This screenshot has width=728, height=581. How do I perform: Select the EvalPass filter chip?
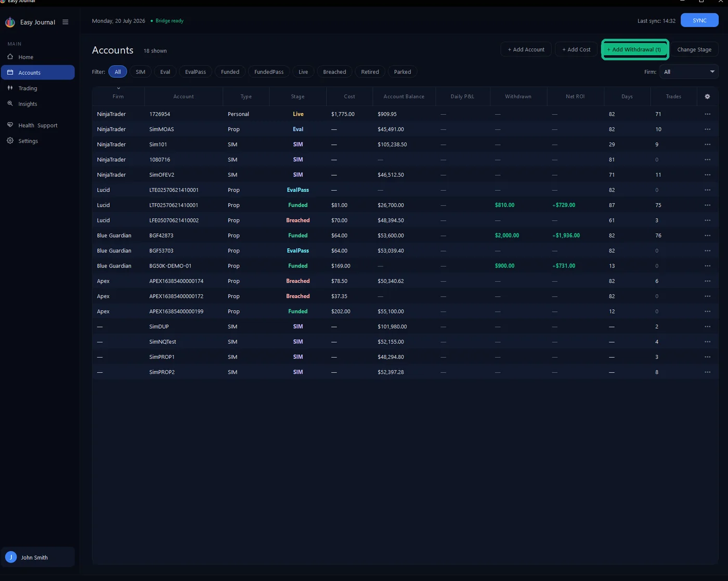(x=196, y=72)
